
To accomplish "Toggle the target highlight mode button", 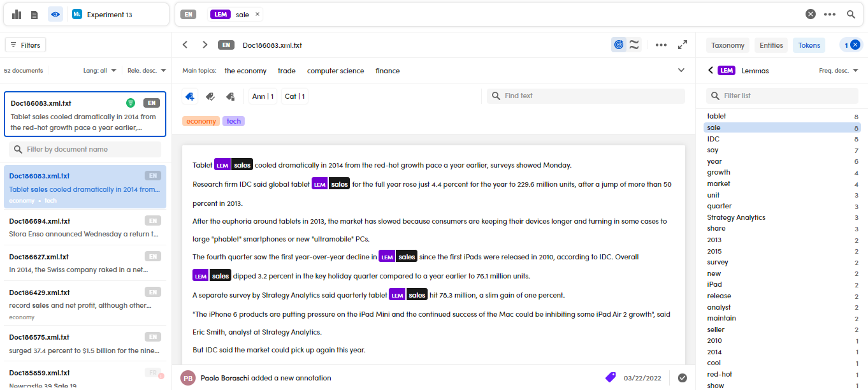I will (618, 45).
